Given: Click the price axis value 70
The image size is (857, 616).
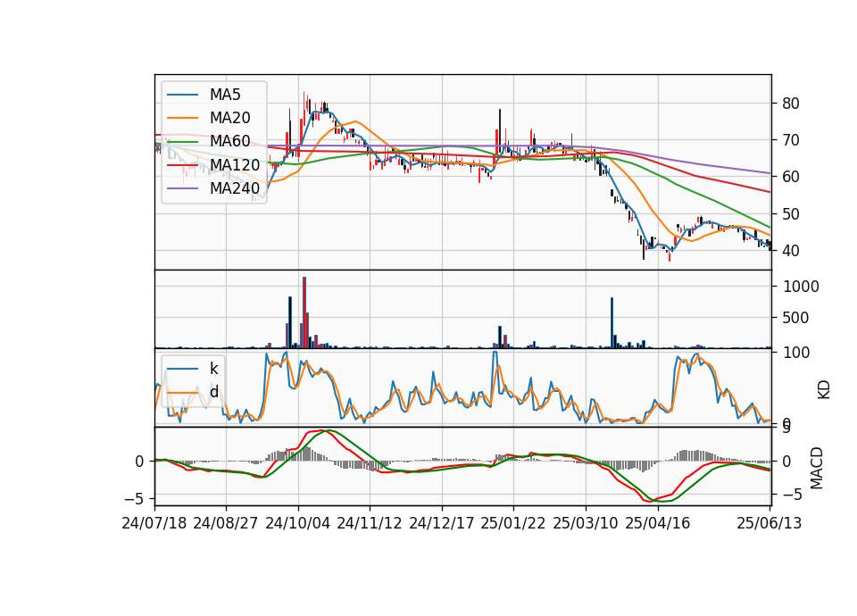Looking at the screenshot, I should tap(791, 140).
